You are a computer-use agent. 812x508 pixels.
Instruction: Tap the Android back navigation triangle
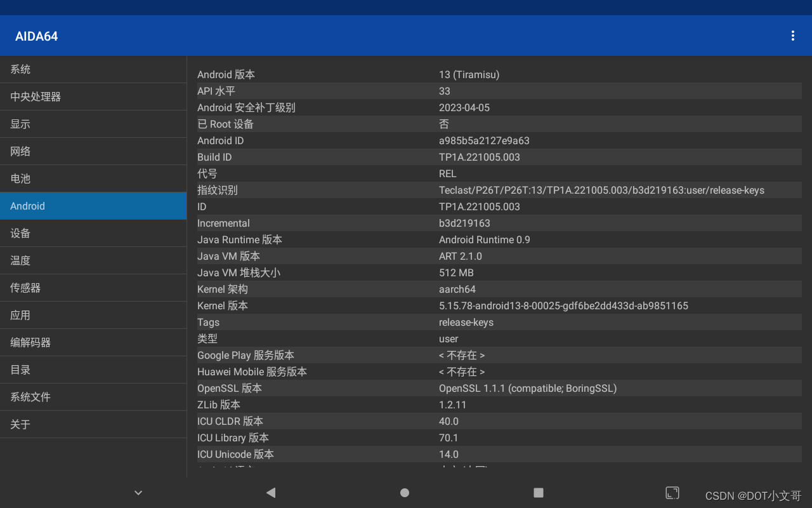271,492
